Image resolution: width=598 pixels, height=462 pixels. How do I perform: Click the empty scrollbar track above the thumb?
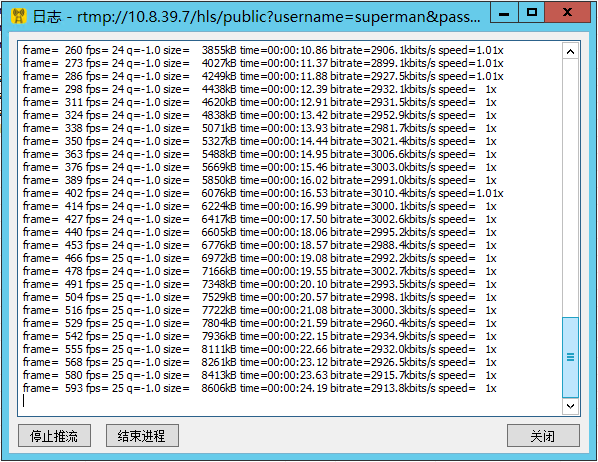click(570, 188)
